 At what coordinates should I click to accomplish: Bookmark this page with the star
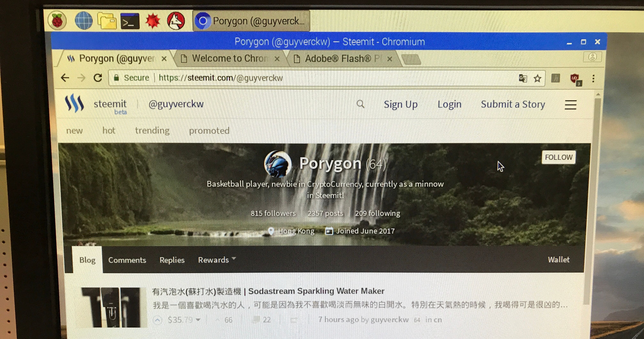pyautogui.click(x=537, y=79)
